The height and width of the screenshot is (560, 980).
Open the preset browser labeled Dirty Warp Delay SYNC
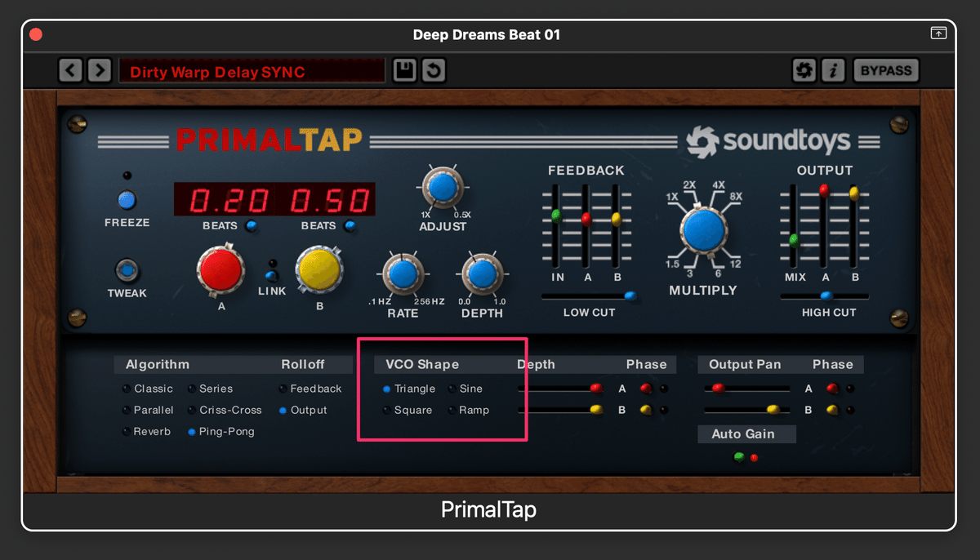[x=252, y=70]
